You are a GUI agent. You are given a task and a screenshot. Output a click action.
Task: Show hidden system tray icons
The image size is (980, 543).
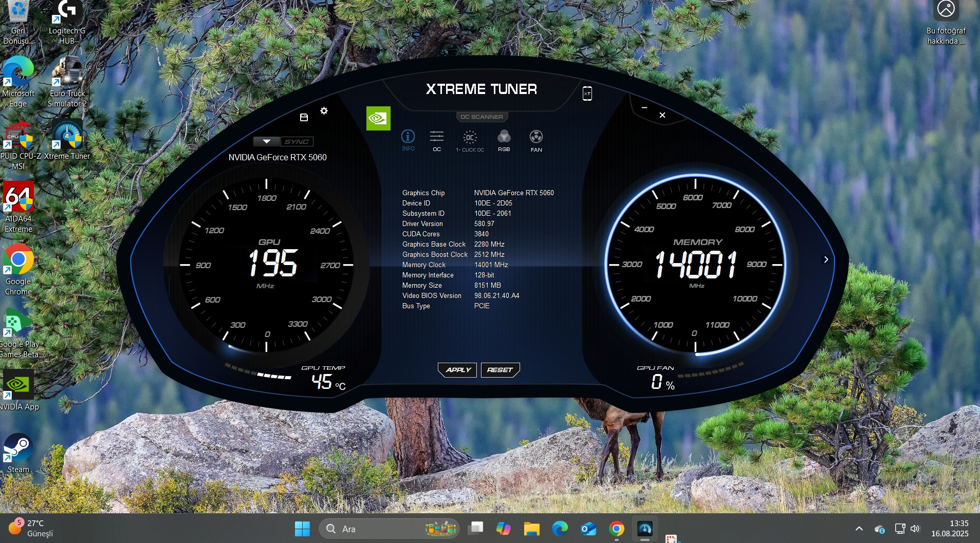pos(859,529)
